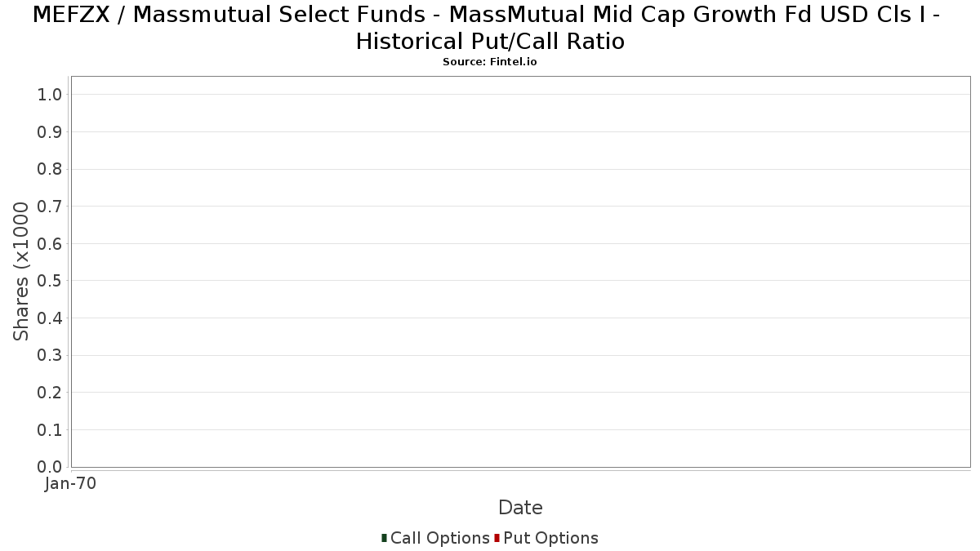Click the 0.7 y-axis tick label
Image resolution: width=980 pixels, height=551 pixels.
(50, 207)
